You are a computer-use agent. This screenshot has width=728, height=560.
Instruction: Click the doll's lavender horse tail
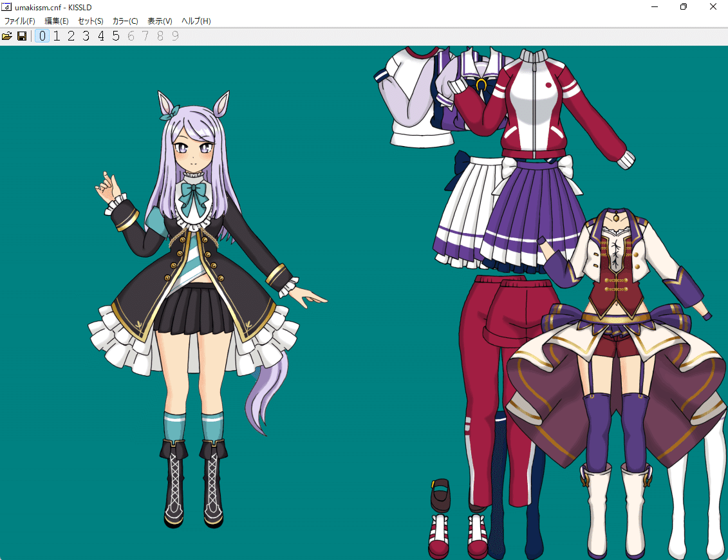click(x=266, y=395)
